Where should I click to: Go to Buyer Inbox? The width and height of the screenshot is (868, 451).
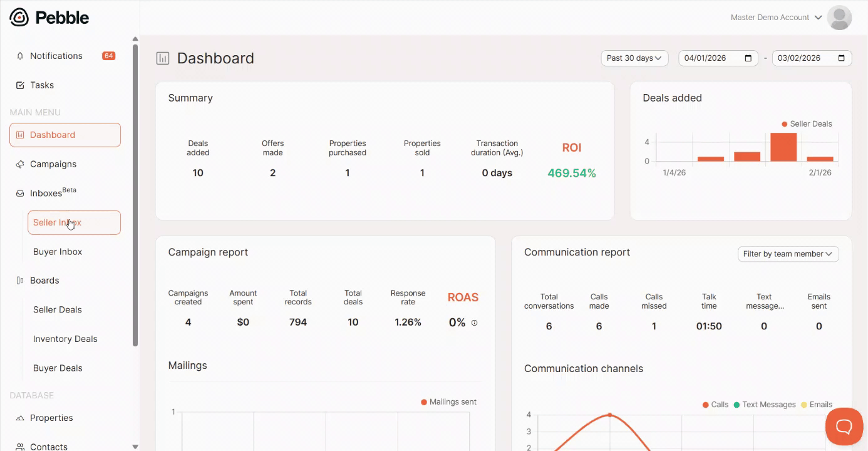(x=58, y=252)
